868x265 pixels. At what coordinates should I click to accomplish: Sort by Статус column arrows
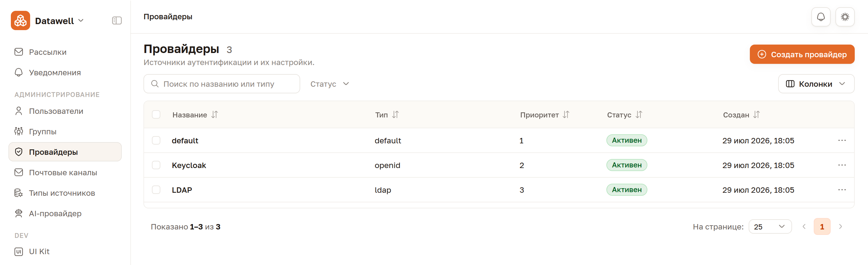coord(639,115)
